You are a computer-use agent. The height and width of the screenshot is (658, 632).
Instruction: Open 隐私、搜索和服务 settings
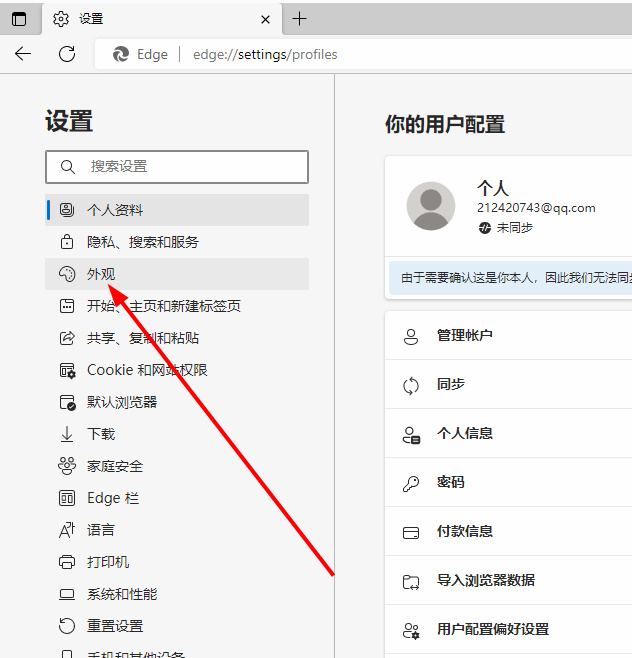tap(142, 242)
